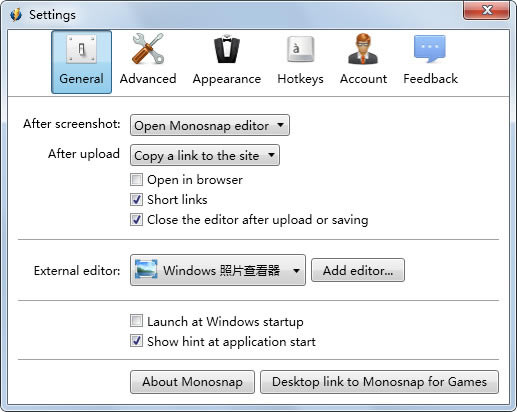Click the Settings window title text

(52, 15)
